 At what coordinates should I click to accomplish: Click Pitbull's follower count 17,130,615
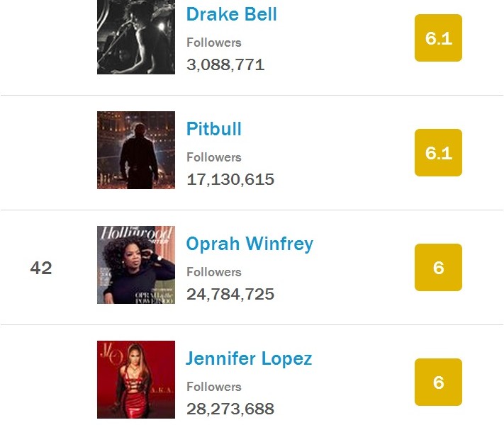click(x=230, y=180)
